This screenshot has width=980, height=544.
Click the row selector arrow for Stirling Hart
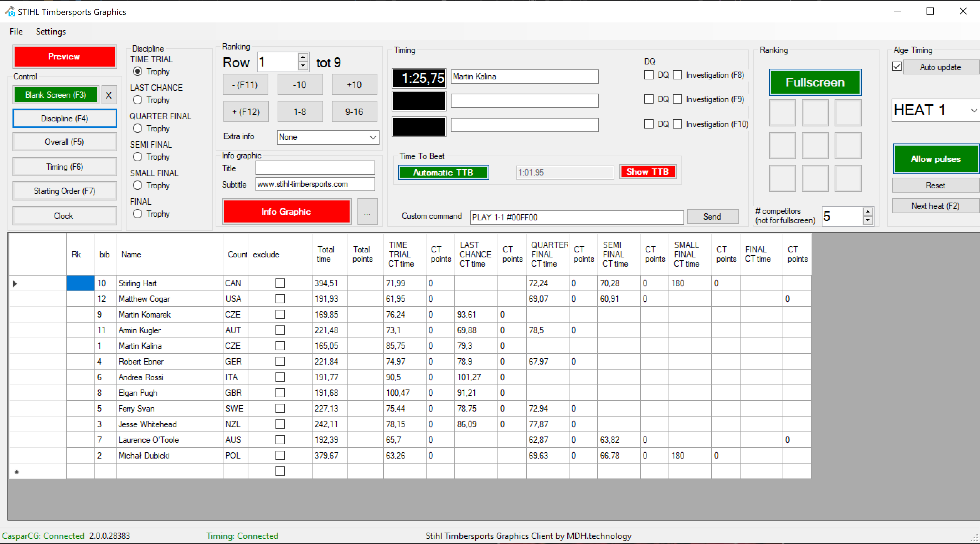coord(15,284)
